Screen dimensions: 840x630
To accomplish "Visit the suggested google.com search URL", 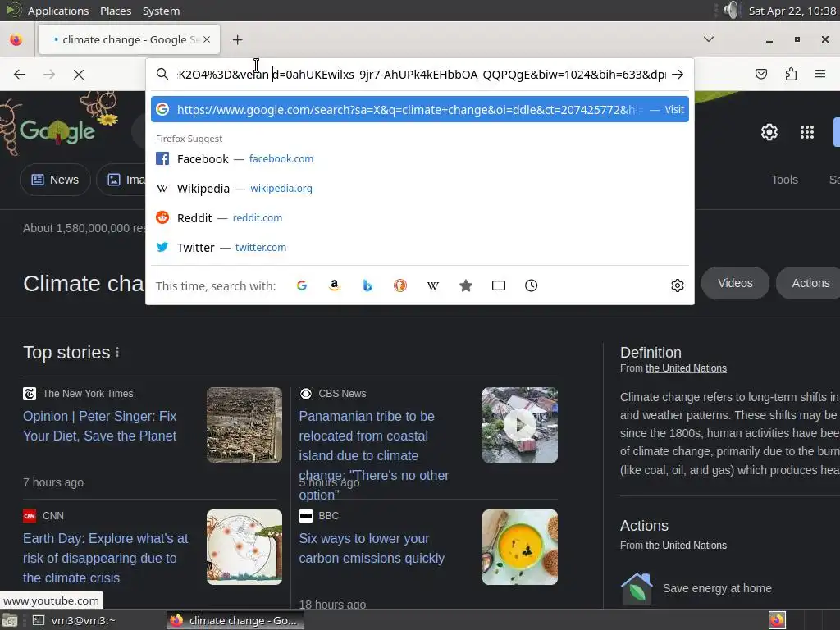I will [x=419, y=109].
